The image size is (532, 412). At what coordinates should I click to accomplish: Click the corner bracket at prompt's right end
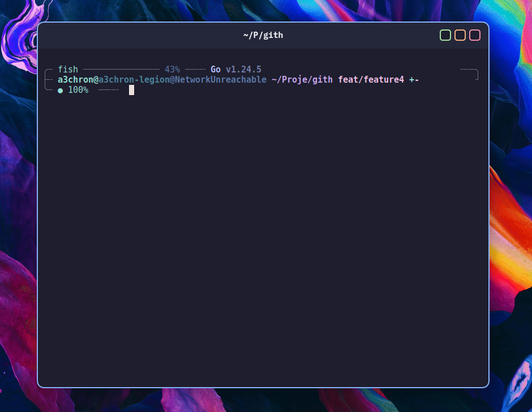(476, 74)
